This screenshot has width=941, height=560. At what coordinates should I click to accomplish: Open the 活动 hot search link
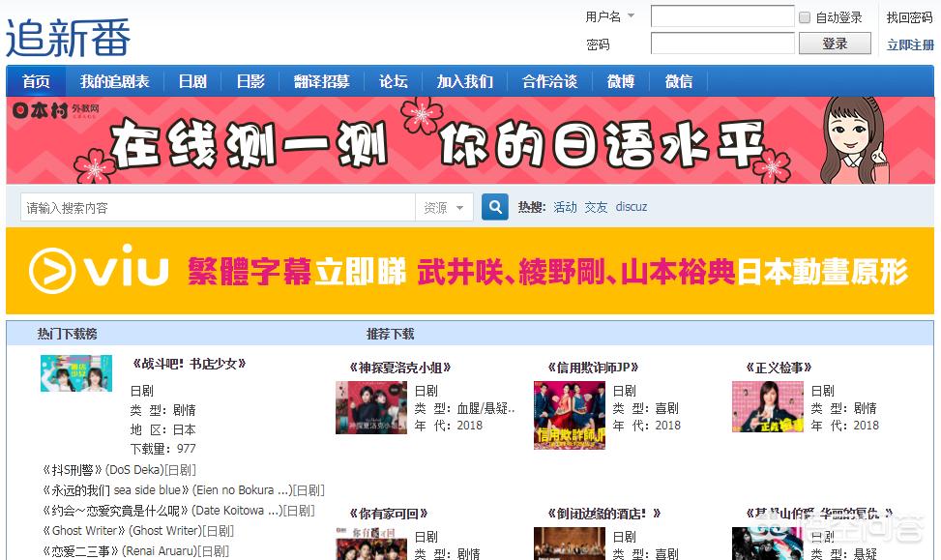click(x=565, y=207)
